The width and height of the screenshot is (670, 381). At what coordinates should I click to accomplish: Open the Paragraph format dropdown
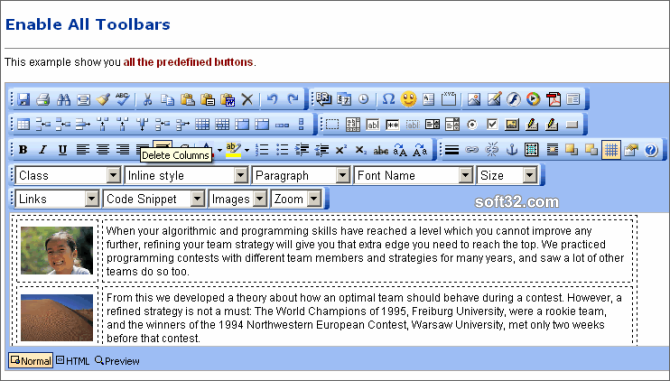click(x=301, y=175)
